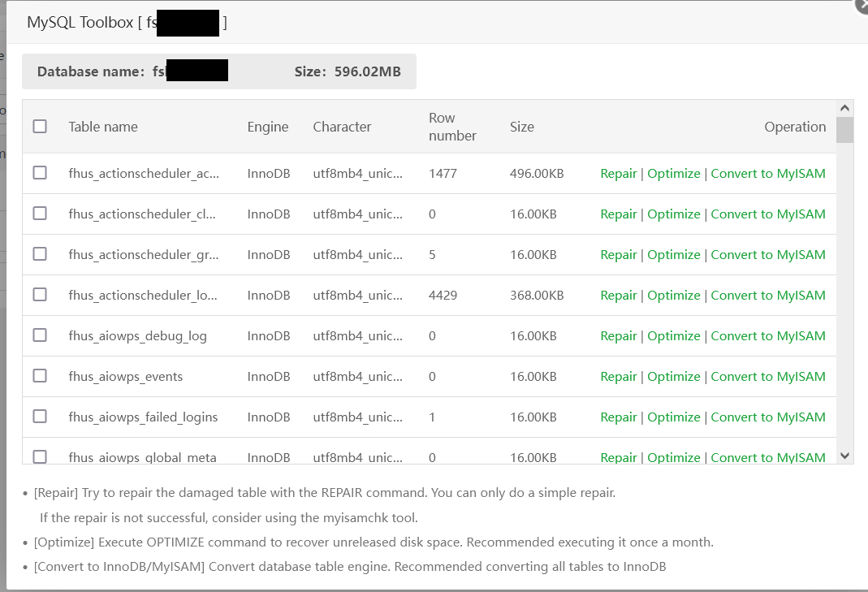Viewport: 868px width, 592px height.
Task: Click the table list scrollbar thumb
Action: click(x=844, y=130)
